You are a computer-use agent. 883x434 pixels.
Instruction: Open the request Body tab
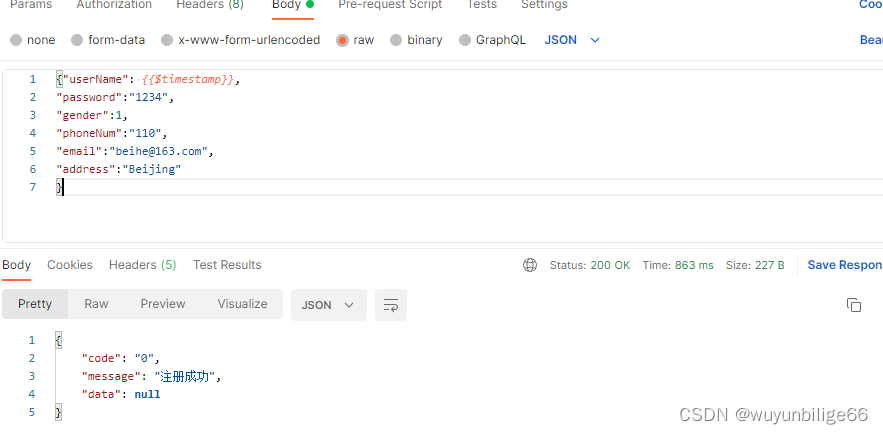click(x=293, y=5)
